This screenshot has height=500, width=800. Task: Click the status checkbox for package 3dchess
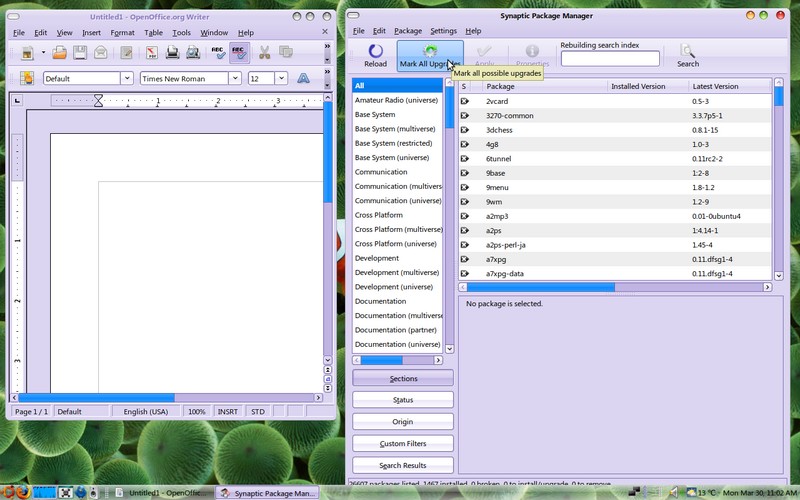point(464,130)
